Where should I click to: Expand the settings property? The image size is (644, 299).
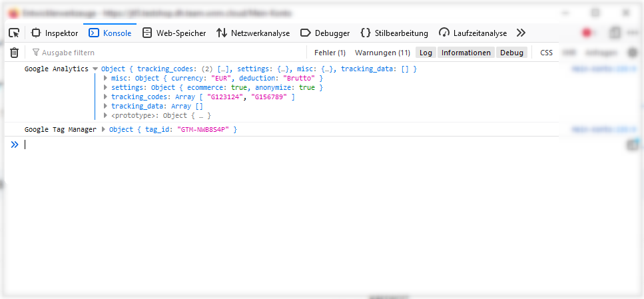pos(105,87)
